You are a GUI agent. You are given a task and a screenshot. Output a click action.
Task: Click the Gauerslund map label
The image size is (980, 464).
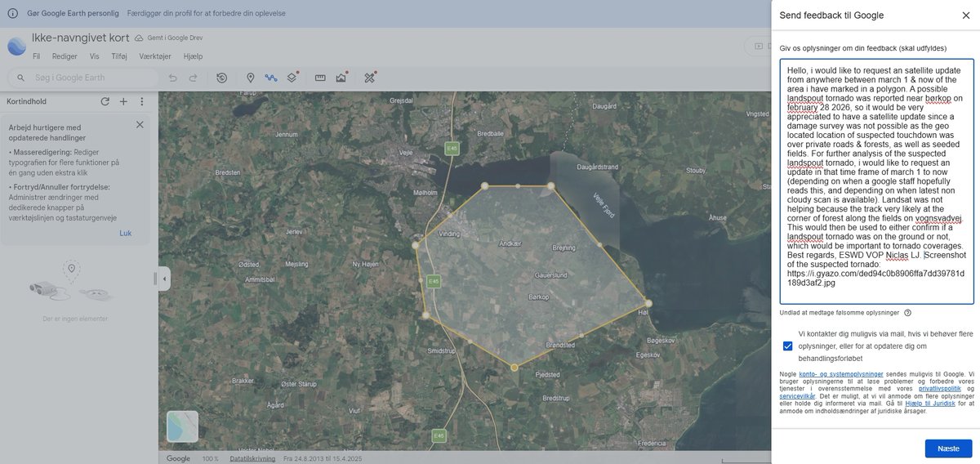(x=551, y=275)
